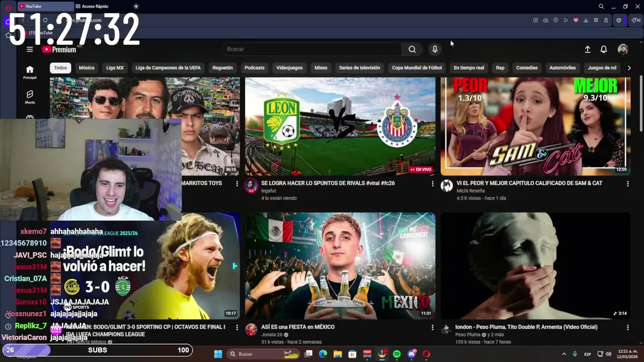The width and height of the screenshot is (644, 362).
Task: Open options for León vs Chivas video
Action: (x=432, y=184)
